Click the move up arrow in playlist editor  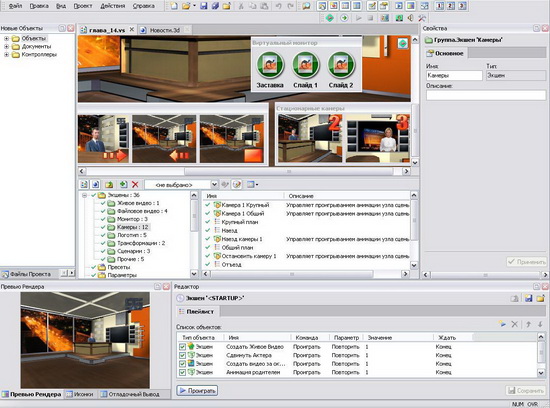(x=528, y=324)
